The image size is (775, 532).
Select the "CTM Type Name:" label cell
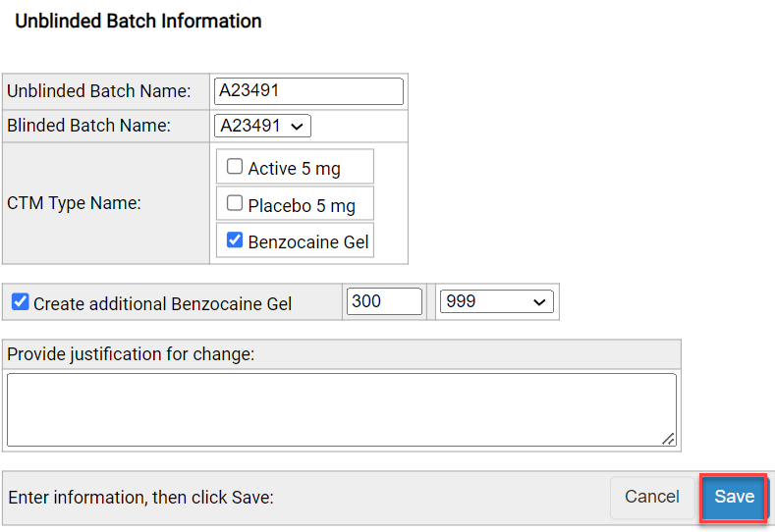74,203
